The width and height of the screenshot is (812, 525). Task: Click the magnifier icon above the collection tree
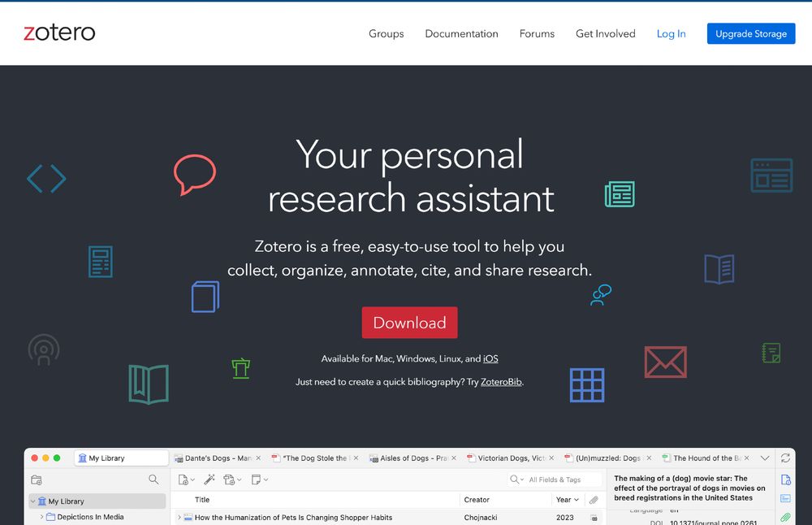[x=153, y=479]
